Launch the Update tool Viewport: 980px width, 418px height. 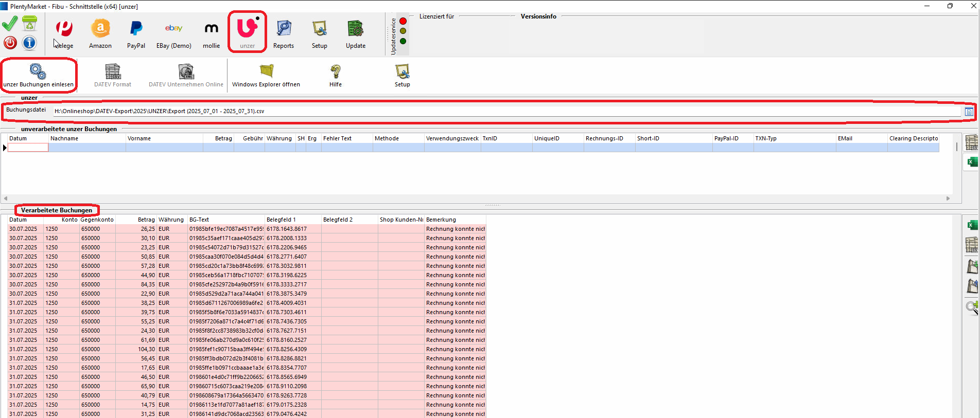click(x=355, y=34)
